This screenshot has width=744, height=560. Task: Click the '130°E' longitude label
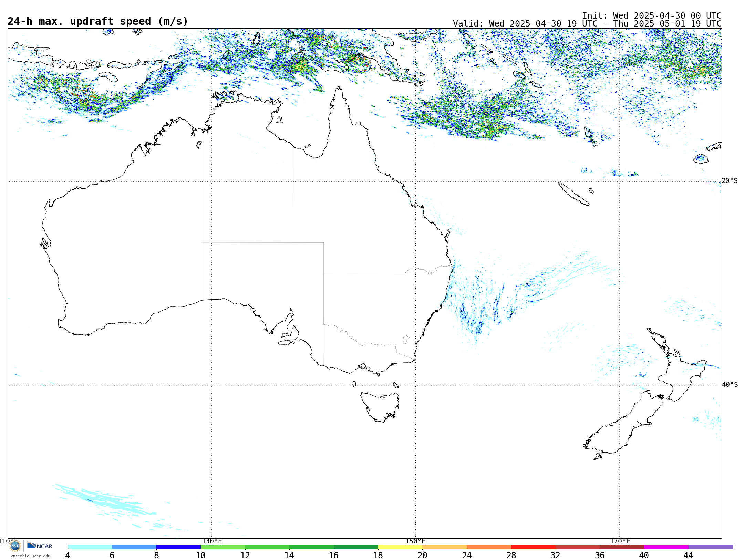pyautogui.click(x=212, y=541)
